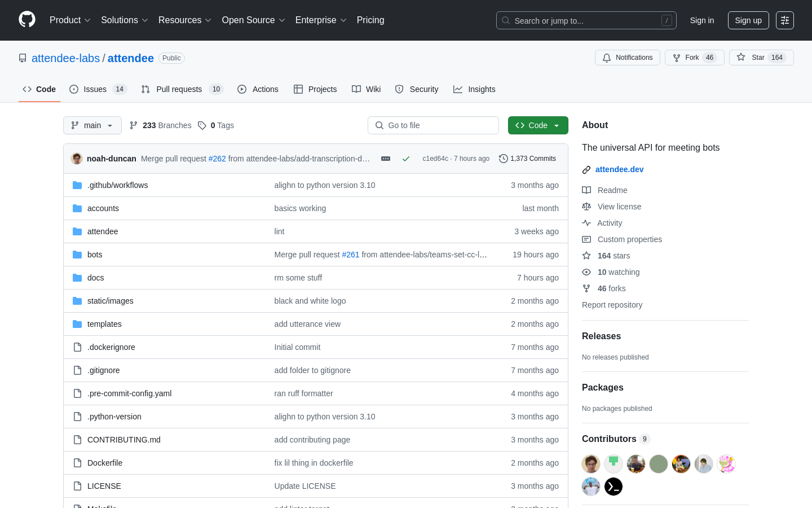Open the Enterprise dropdown menu

point(321,20)
